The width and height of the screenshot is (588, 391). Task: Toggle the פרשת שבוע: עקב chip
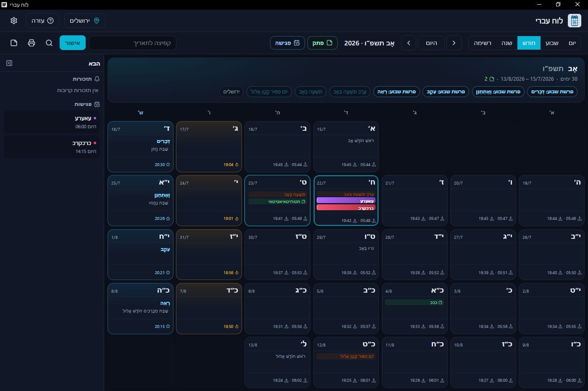coord(446,92)
